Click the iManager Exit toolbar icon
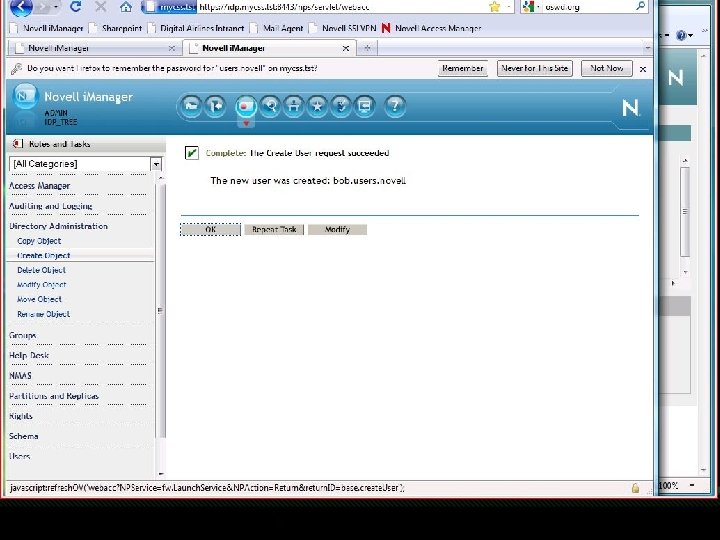 click(x=215, y=106)
